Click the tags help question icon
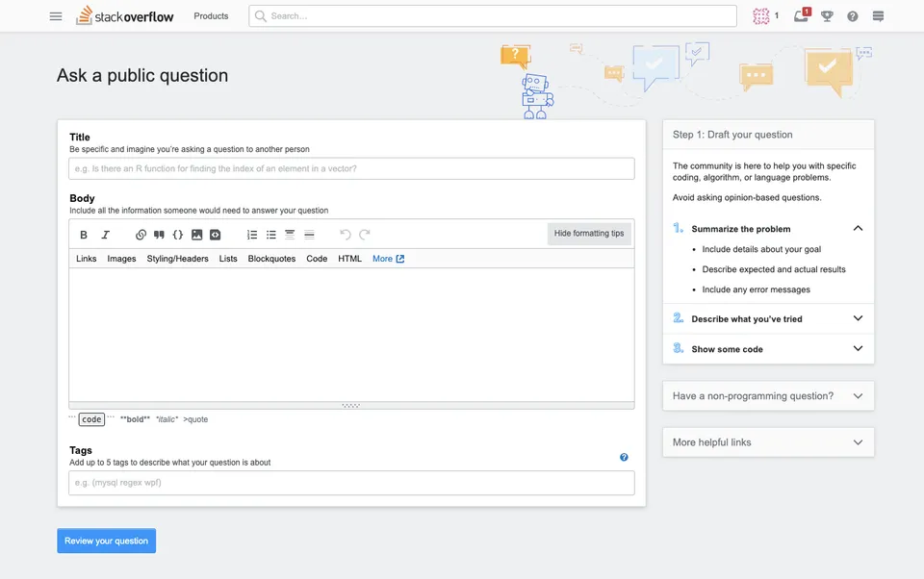 pos(624,457)
